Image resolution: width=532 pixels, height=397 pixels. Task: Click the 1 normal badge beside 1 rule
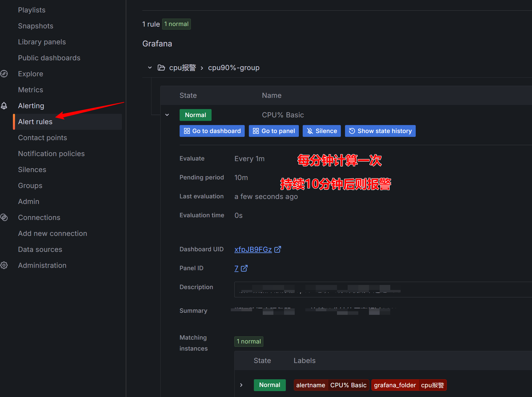[176, 24]
